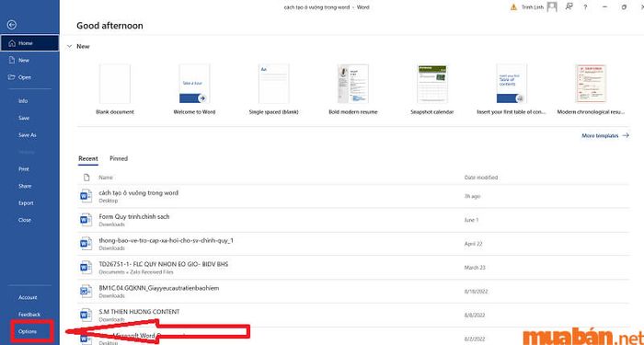Sort by the Name column header
The height and width of the screenshot is (345, 644).
click(x=106, y=178)
